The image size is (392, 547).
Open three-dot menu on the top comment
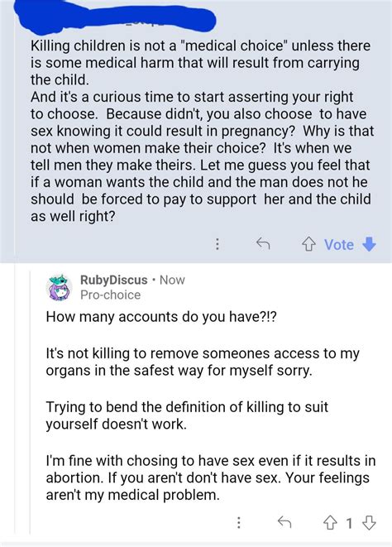click(x=218, y=244)
